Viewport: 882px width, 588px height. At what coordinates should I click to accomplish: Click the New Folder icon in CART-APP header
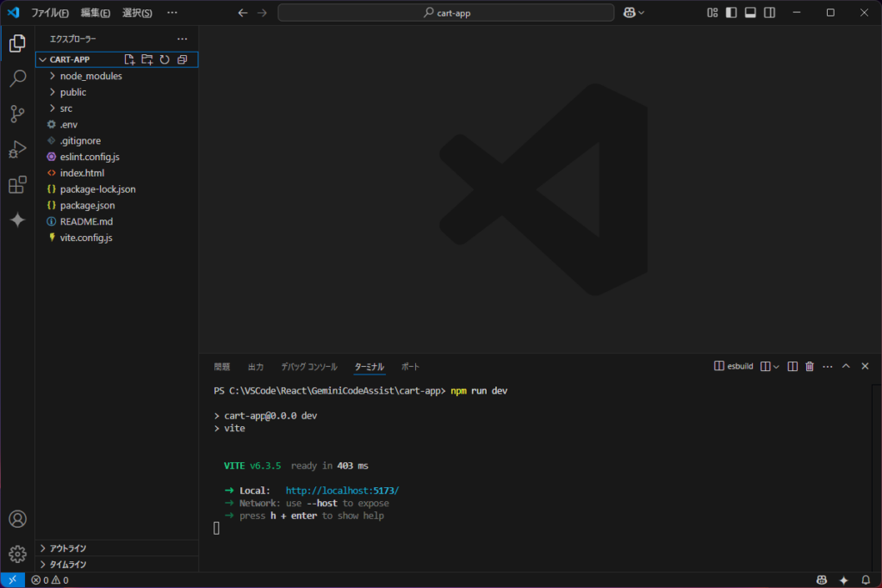[x=146, y=59]
